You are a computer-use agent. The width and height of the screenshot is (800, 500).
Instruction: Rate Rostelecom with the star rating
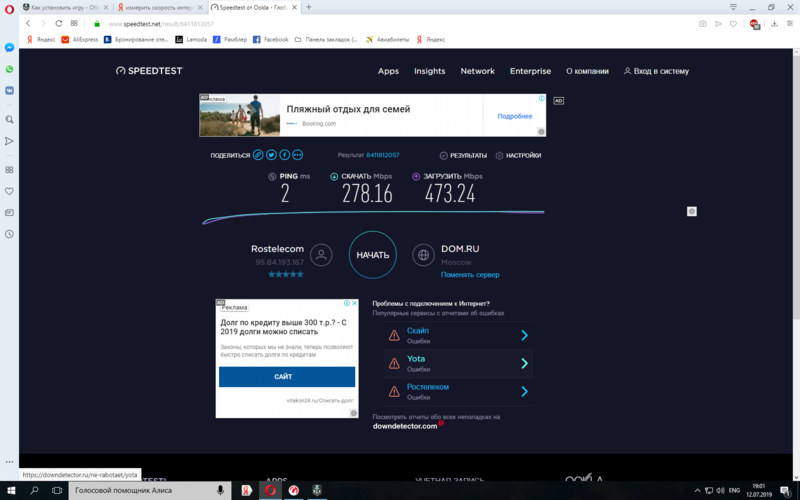click(286, 274)
